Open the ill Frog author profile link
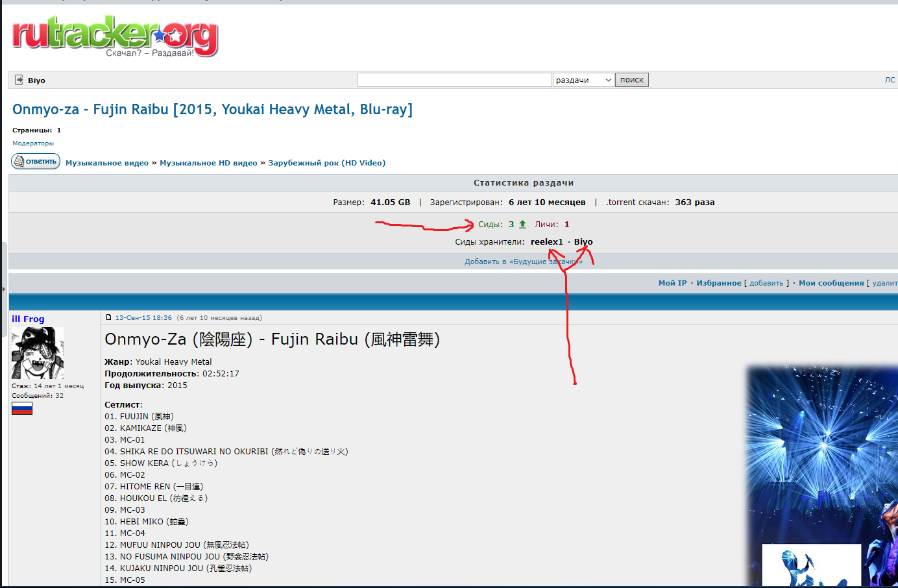Image resolution: width=898 pixels, height=588 pixels. point(28,319)
